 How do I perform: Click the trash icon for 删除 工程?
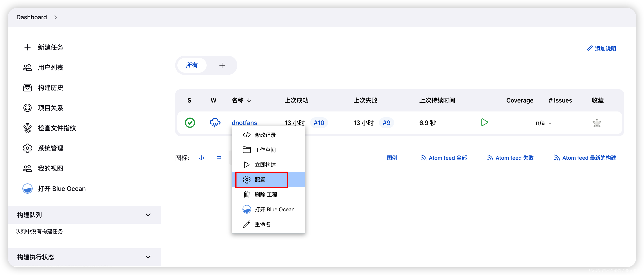pos(247,194)
